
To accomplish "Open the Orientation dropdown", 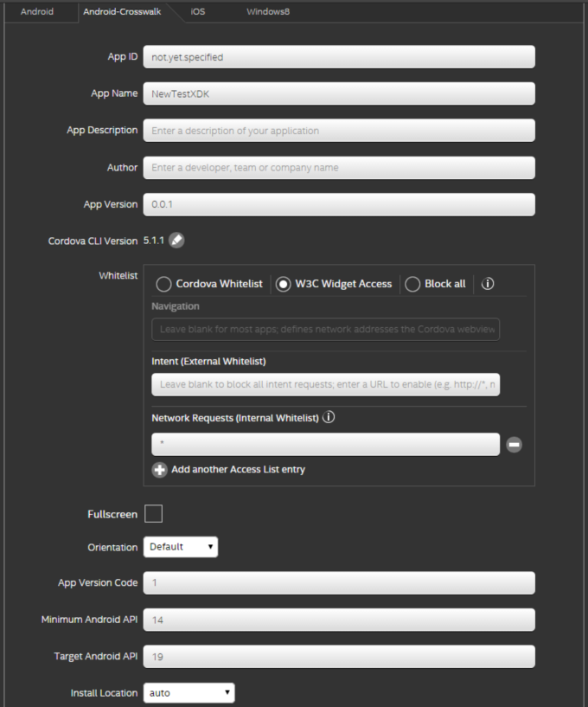I will 181,547.
